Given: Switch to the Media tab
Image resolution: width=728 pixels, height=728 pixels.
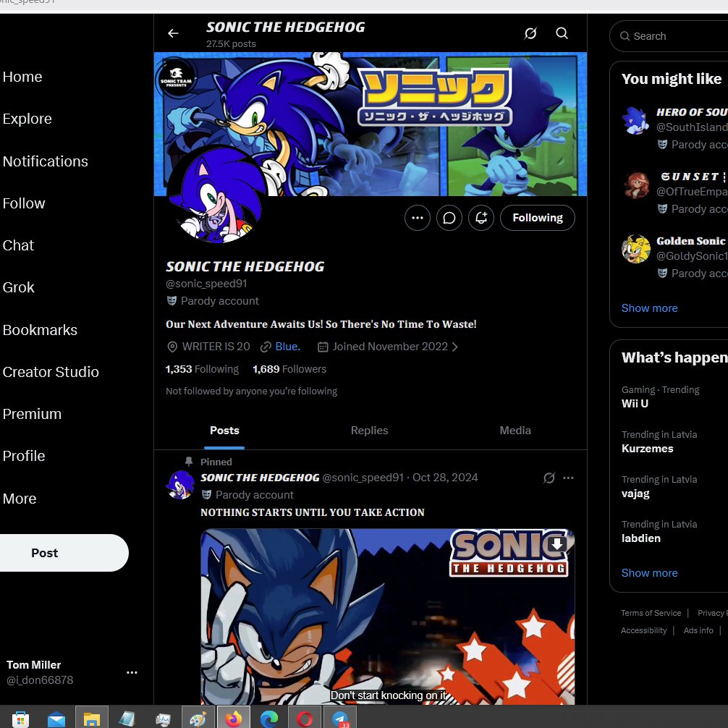Looking at the screenshot, I should coord(515,431).
